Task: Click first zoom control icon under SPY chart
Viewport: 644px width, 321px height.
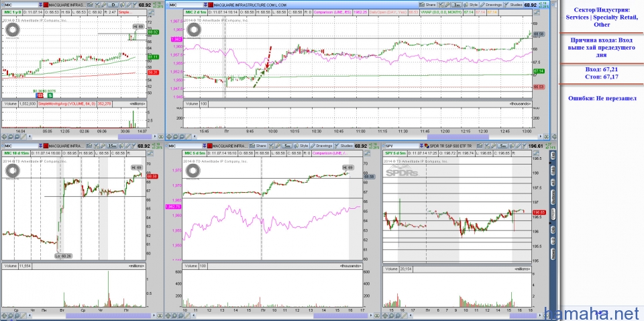Action: [384, 316]
